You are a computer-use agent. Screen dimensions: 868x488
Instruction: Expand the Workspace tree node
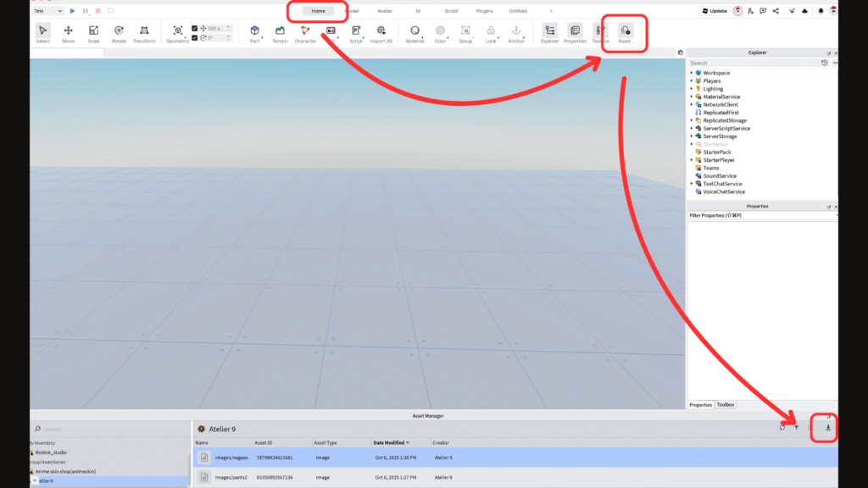point(692,73)
